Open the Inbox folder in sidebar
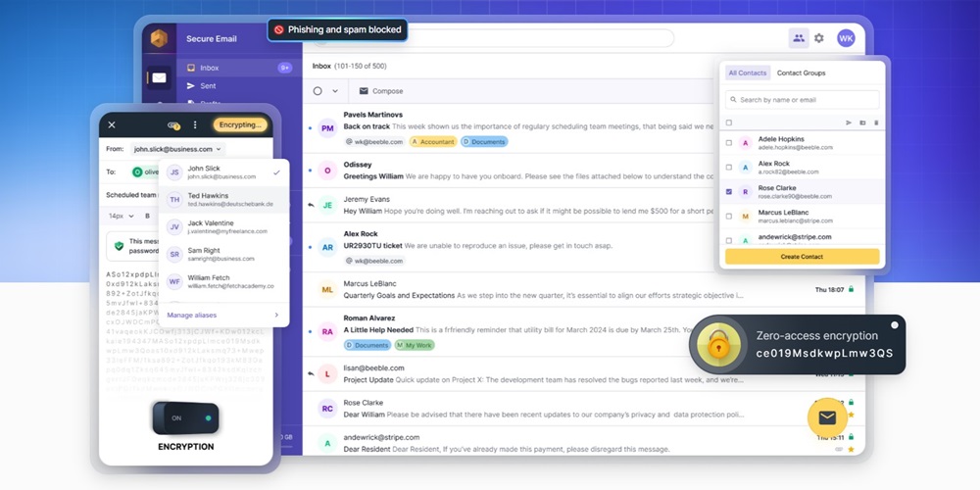The height and width of the screenshot is (490, 980). pyautogui.click(x=239, y=68)
